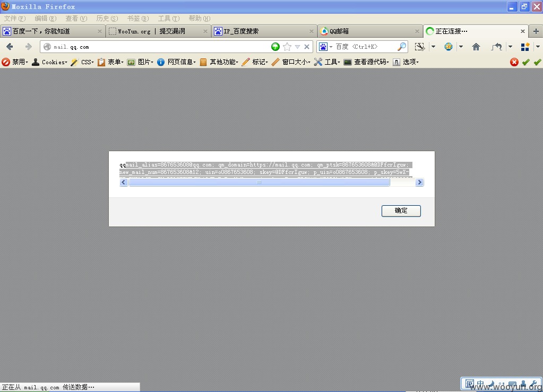Image resolution: width=543 pixels, height=392 pixels.
Task: Stop loading with the X in address bar
Action: coord(307,47)
